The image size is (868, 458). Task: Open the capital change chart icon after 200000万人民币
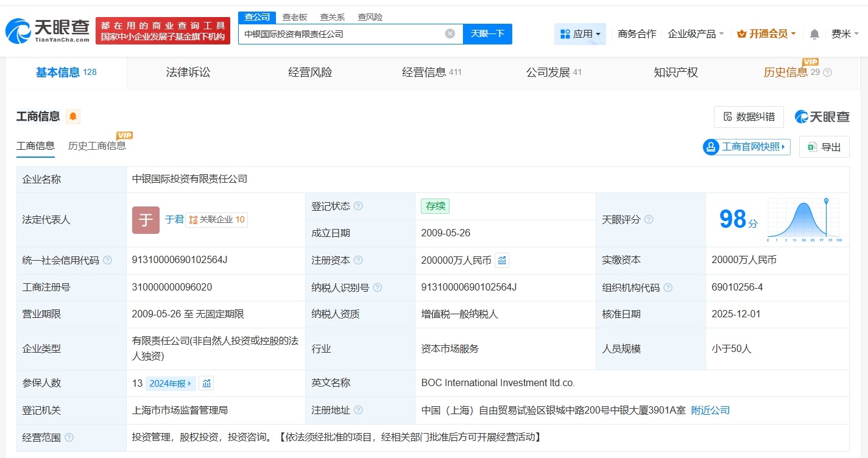click(x=501, y=260)
